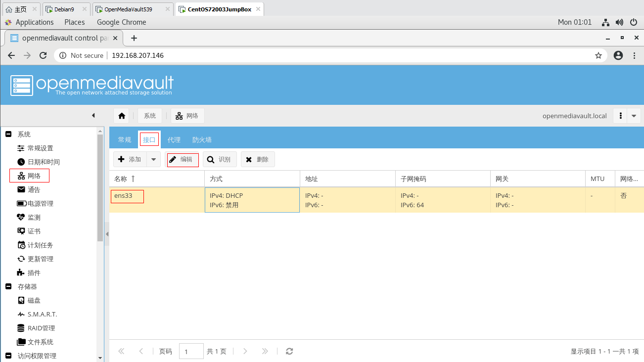Click the 删除 delete button
644x362 pixels.
258,159
